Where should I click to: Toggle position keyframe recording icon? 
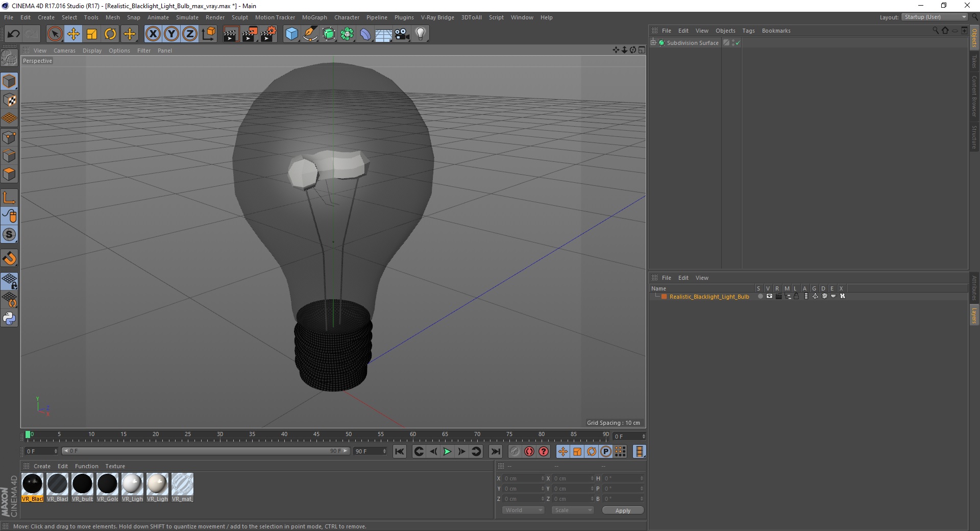click(x=562, y=451)
